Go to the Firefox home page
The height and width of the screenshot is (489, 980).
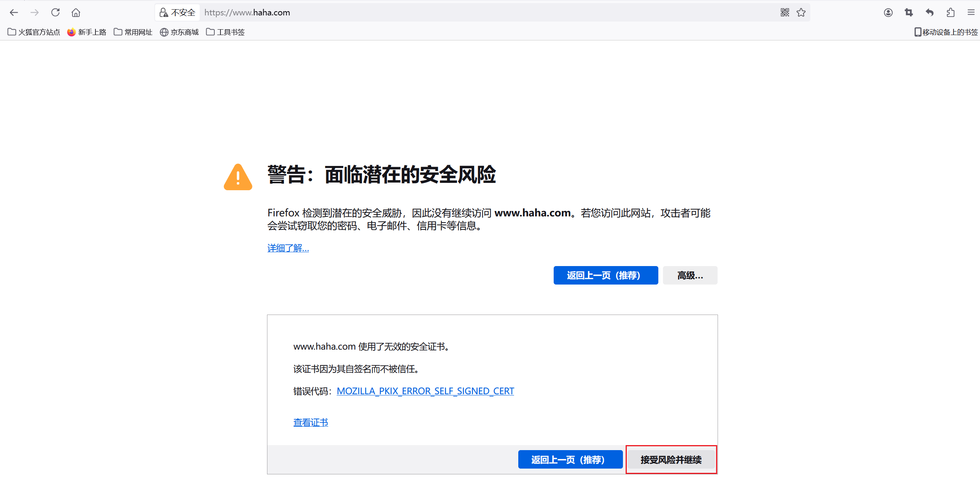tap(76, 13)
